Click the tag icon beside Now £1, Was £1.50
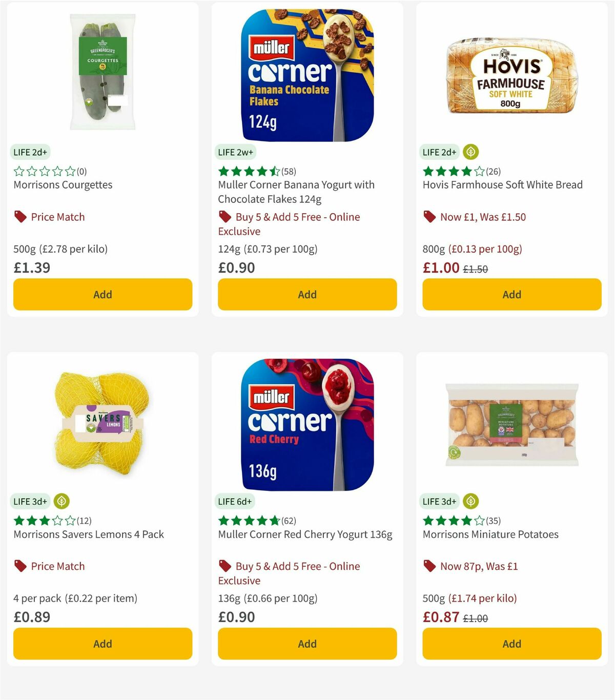615x700 pixels. click(x=429, y=216)
